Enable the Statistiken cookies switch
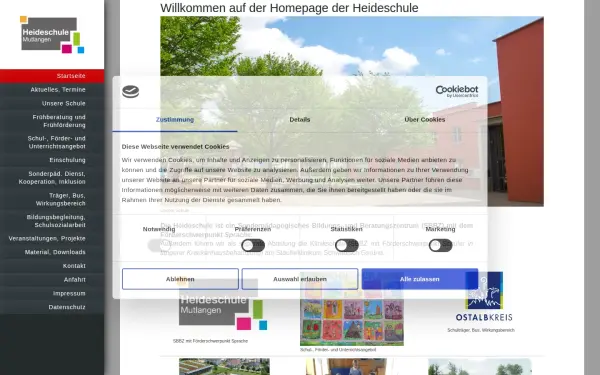The height and width of the screenshot is (375, 600). (x=347, y=245)
